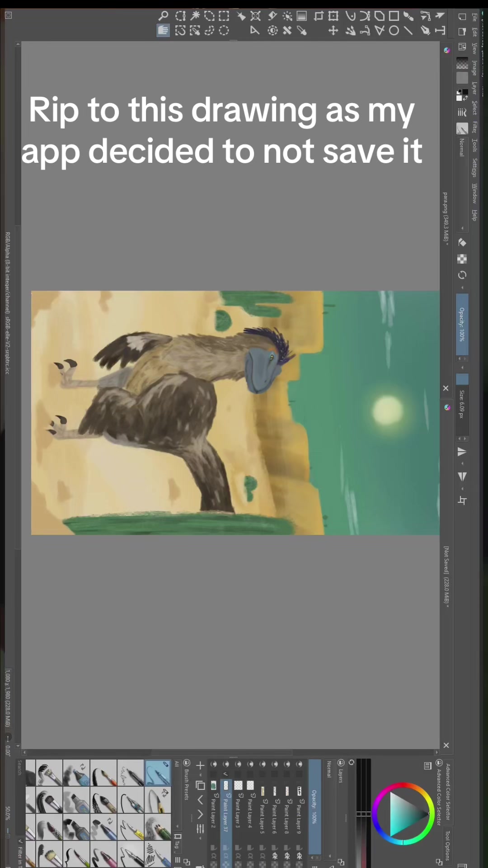Image resolution: width=488 pixels, height=868 pixels.
Task: Hide Paint Layer 5 with its eye icon
Action: (x=263, y=764)
